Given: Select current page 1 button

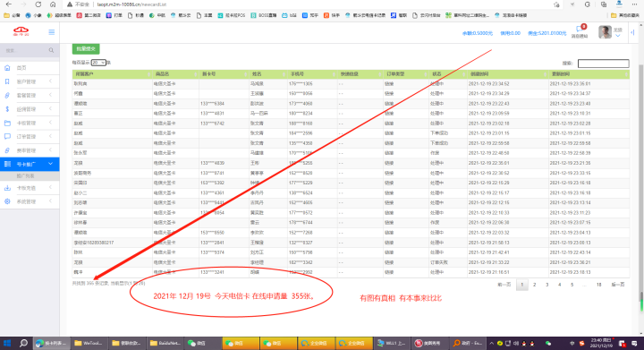Looking at the screenshot, I should click(522, 285).
